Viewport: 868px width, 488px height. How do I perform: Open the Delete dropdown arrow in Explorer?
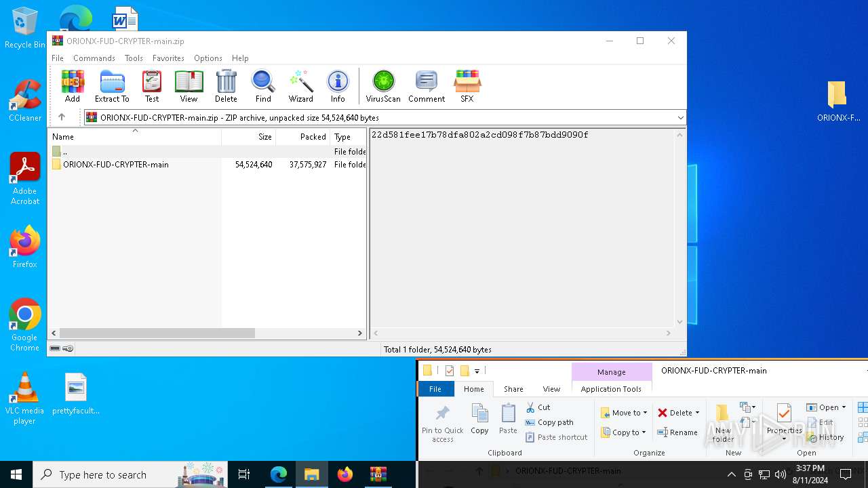[x=697, y=413]
